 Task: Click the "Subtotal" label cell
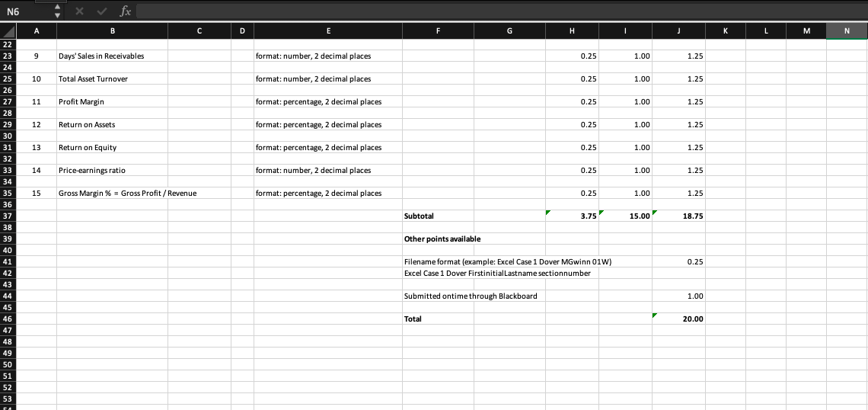pyautogui.click(x=439, y=216)
